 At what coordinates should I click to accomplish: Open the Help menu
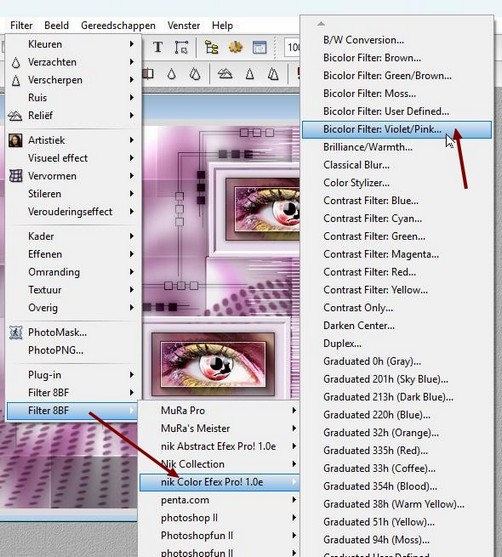tap(222, 26)
